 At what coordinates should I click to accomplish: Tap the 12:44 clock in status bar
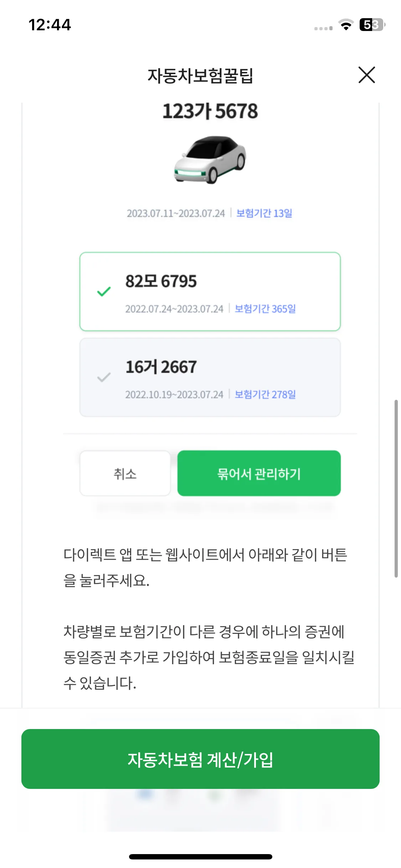[50, 25]
